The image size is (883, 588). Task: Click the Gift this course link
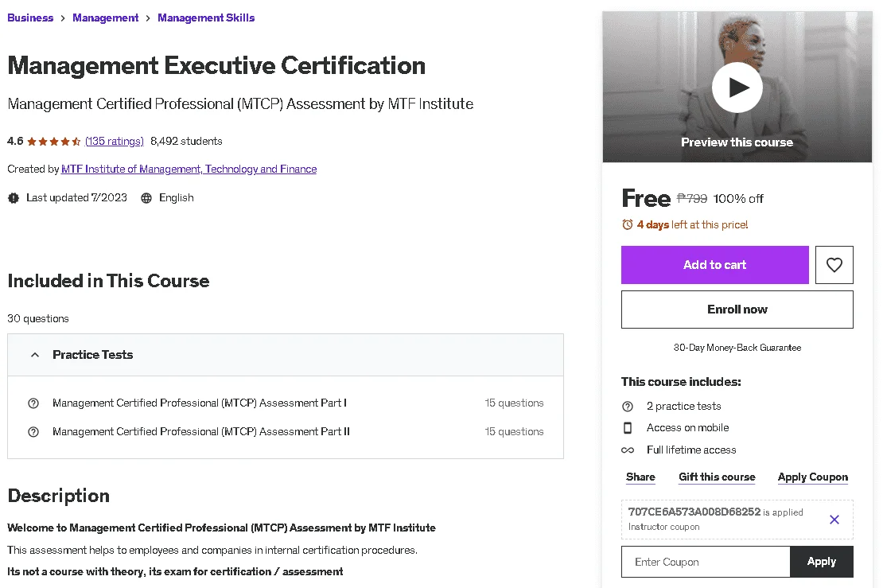tap(717, 477)
